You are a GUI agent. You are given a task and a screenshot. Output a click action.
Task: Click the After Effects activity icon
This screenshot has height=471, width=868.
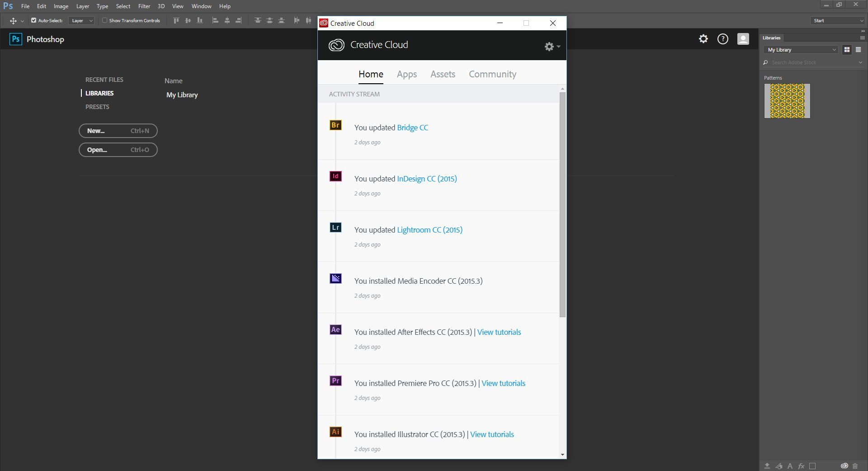coord(335,329)
